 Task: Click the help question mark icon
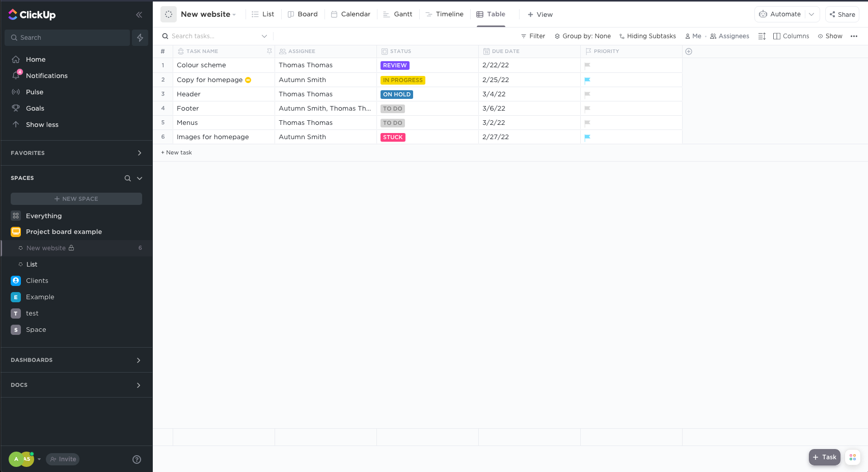coord(137,459)
